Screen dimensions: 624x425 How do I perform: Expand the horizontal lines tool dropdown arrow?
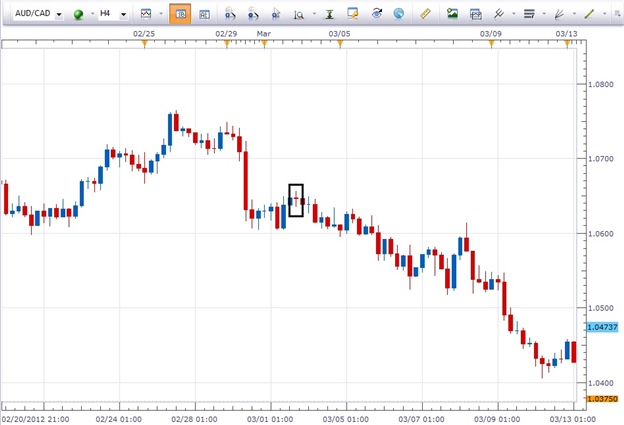pyautogui.click(x=544, y=14)
